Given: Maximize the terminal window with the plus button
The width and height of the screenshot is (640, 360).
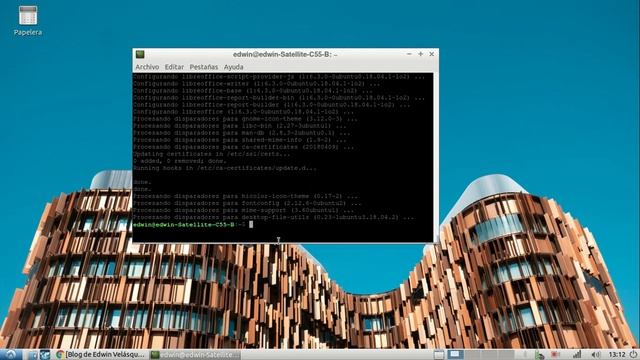Looking at the screenshot, I should (420, 54).
